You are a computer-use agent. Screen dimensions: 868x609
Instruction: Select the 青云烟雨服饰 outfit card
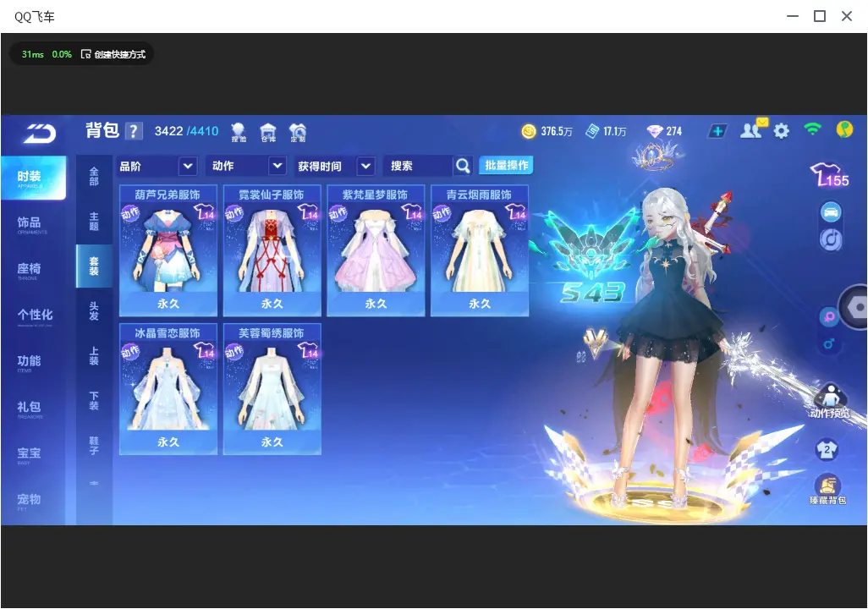(480, 250)
